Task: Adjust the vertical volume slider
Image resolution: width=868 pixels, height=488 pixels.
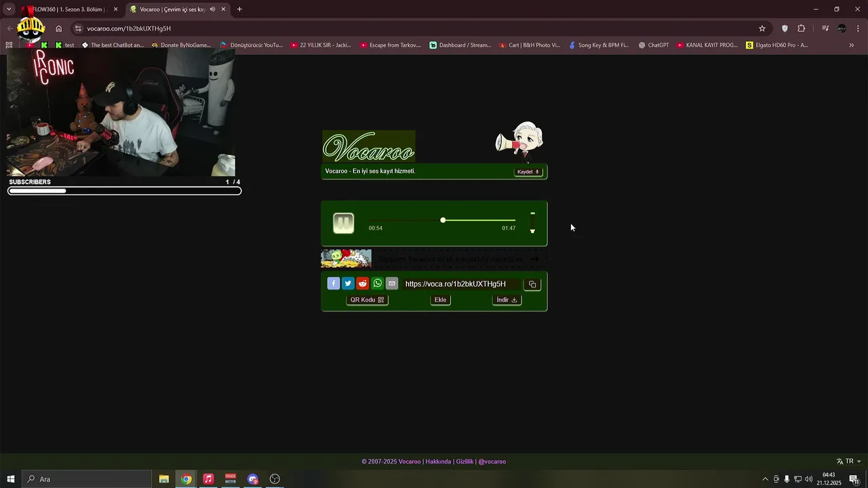Action: tap(532, 222)
